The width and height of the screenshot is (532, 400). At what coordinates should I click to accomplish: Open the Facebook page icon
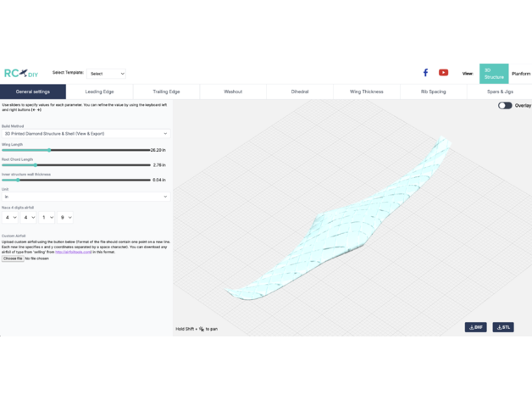(x=425, y=73)
